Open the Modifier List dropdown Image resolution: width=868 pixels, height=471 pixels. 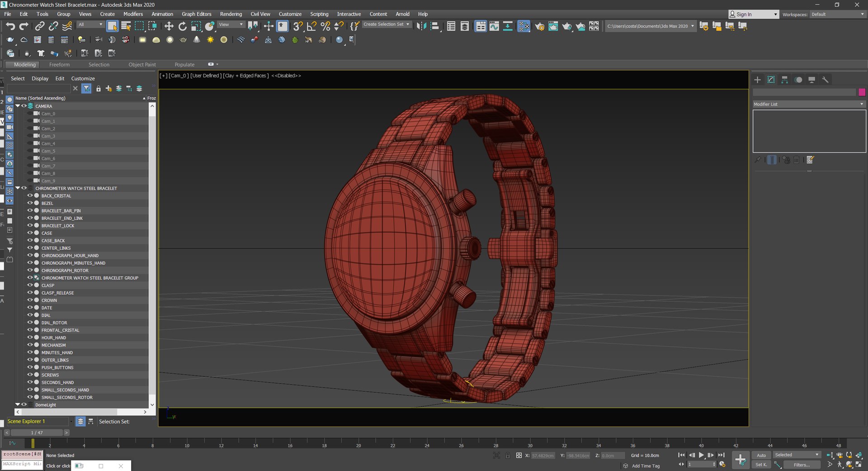[x=809, y=104]
